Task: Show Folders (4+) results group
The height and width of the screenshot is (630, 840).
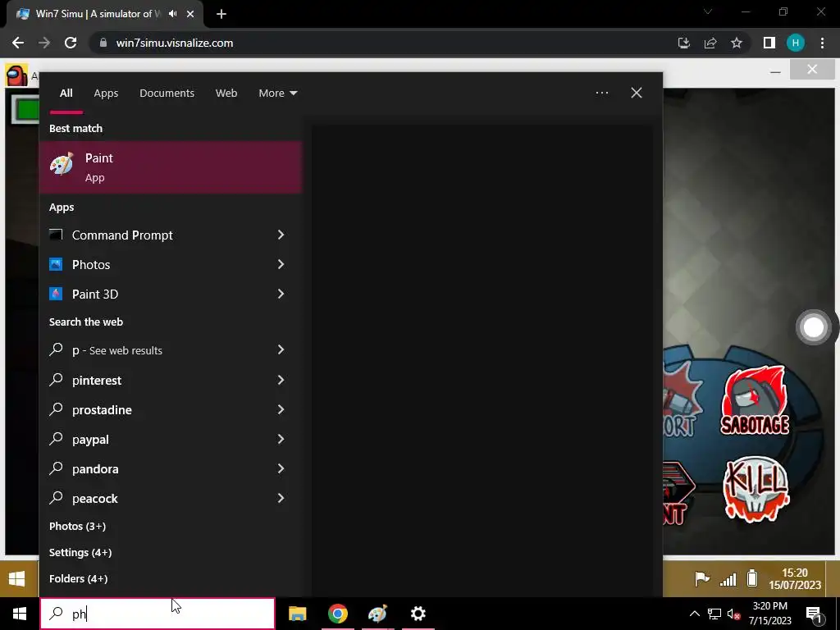Action: 78,578
